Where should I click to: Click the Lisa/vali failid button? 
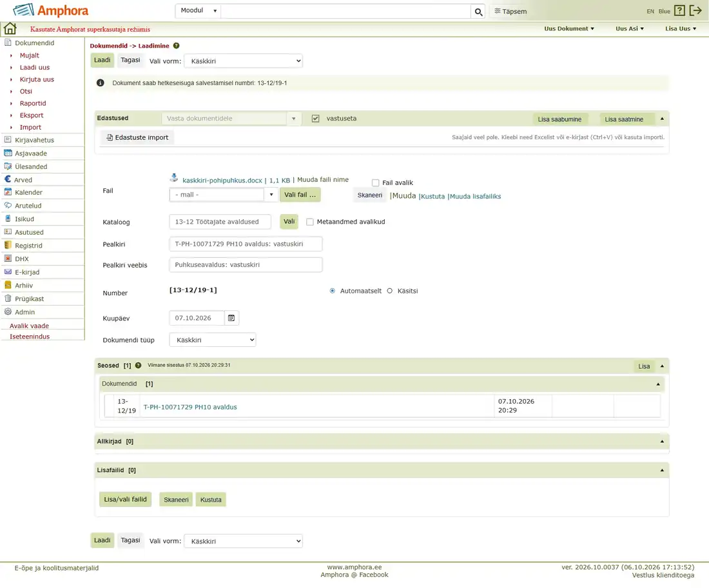click(125, 500)
